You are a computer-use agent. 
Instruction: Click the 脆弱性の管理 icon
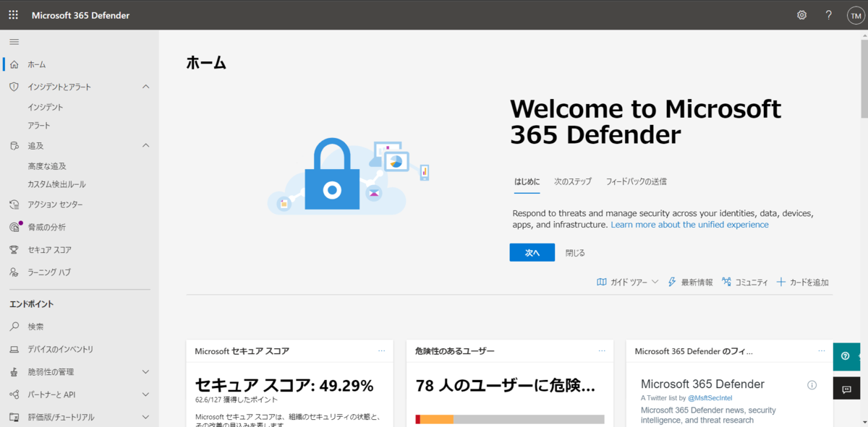click(x=14, y=372)
